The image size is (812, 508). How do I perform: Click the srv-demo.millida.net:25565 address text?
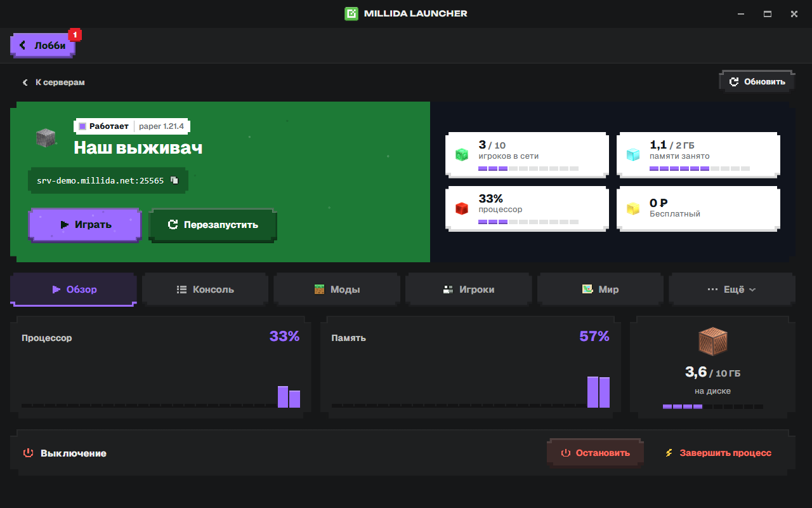coord(100,180)
